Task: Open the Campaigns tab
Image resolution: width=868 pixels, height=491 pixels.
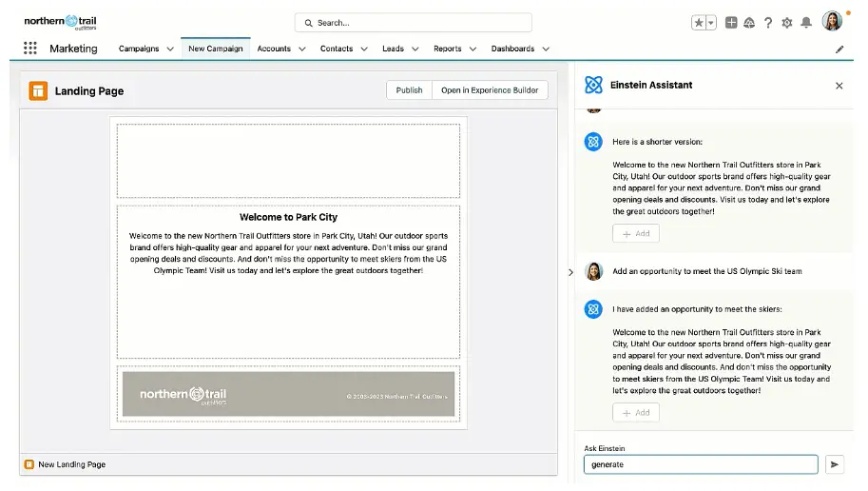Action: tap(139, 49)
